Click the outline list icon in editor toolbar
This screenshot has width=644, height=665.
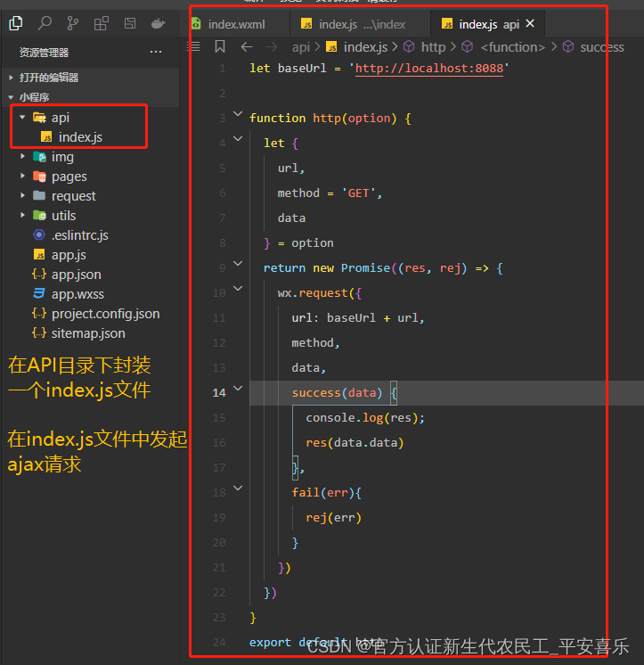tap(193, 46)
